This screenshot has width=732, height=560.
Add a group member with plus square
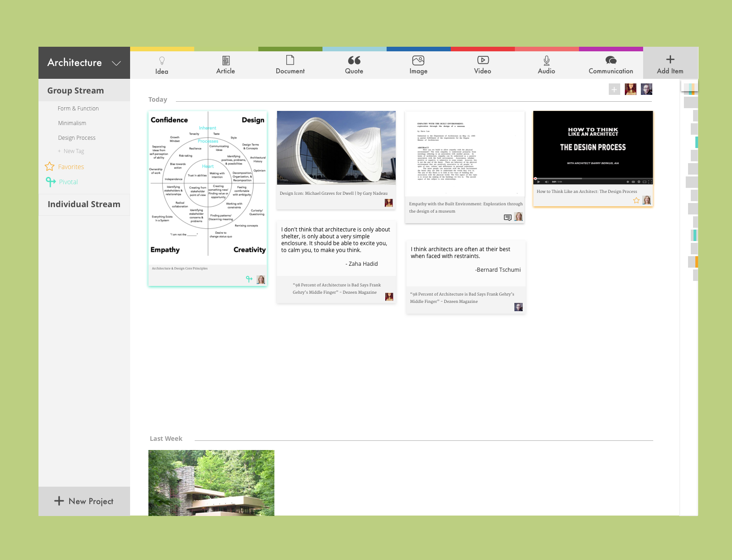click(614, 89)
